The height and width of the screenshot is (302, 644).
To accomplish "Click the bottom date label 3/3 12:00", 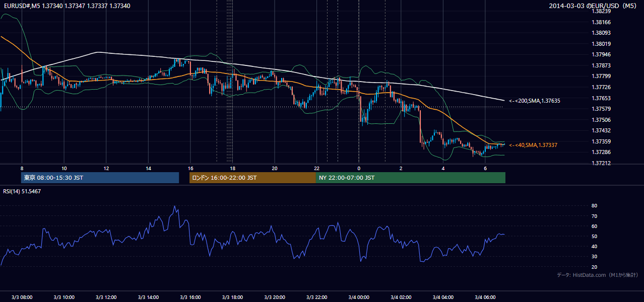I will pyautogui.click(x=106, y=297).
